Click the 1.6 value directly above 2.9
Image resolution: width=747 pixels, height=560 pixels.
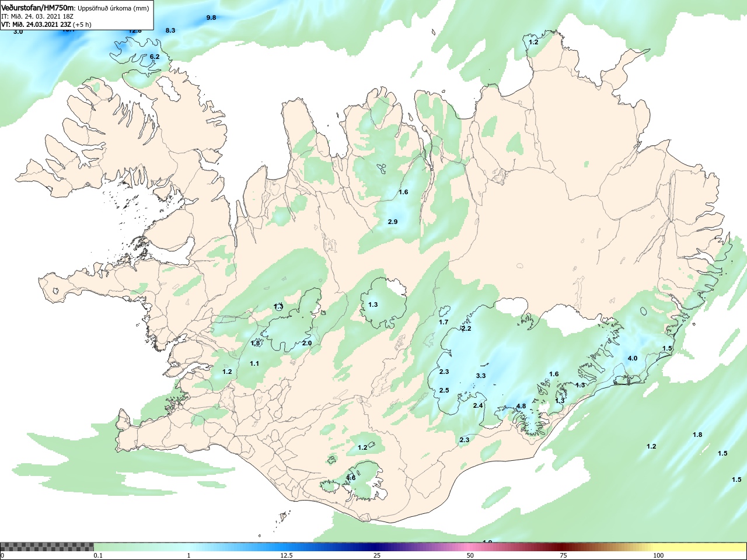tap(403, 192)
